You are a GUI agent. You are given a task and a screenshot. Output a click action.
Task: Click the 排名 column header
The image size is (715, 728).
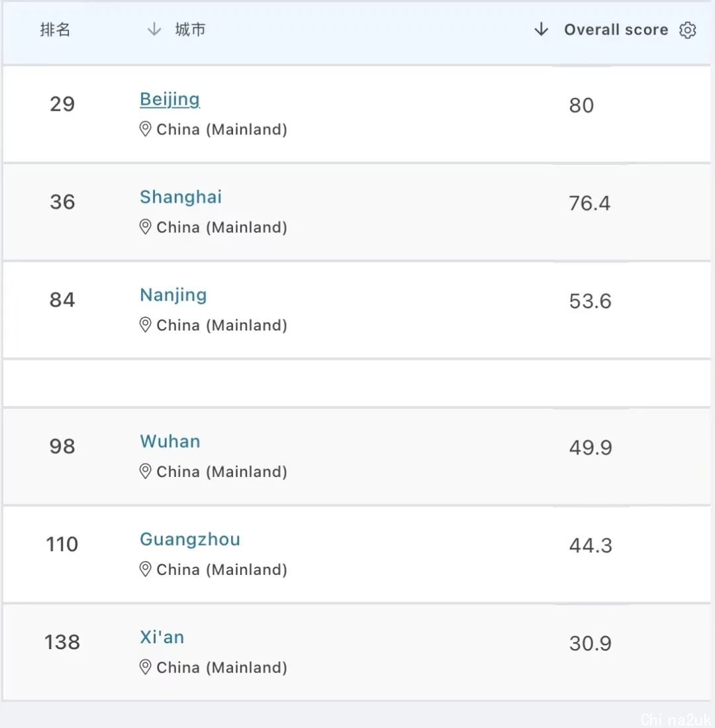click(x=55, y=30)
